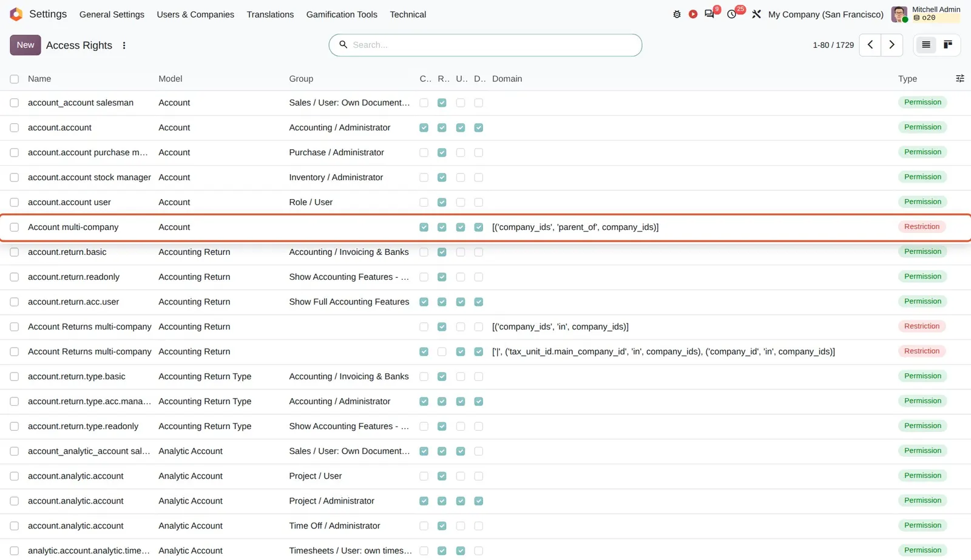
Task: Go to the next records page
Action: (891, 45)
